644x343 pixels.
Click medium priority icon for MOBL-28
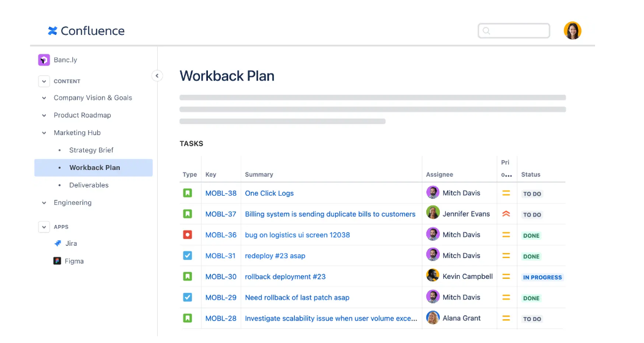click(506, 319)
